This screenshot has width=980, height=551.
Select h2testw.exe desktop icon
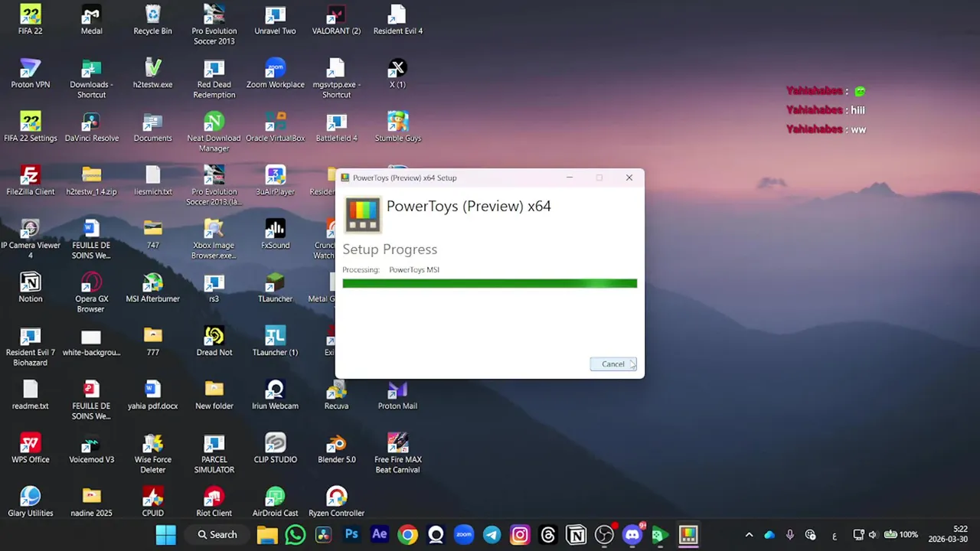(x=153, y=73)
